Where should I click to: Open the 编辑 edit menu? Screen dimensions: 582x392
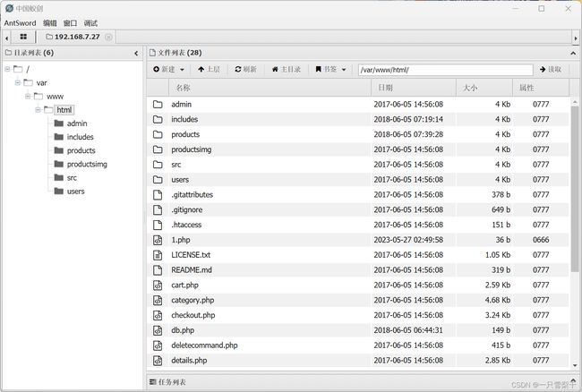[49, 22]
